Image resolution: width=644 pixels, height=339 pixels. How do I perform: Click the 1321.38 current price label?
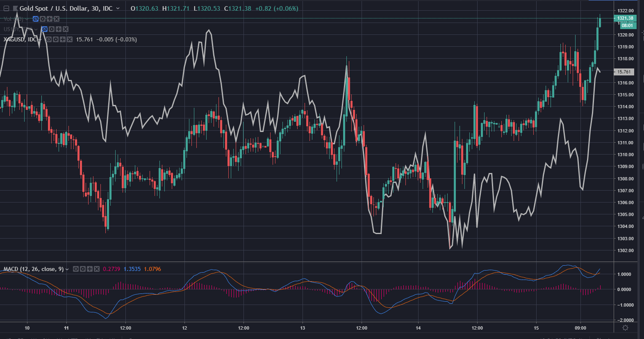coord(625,18)
